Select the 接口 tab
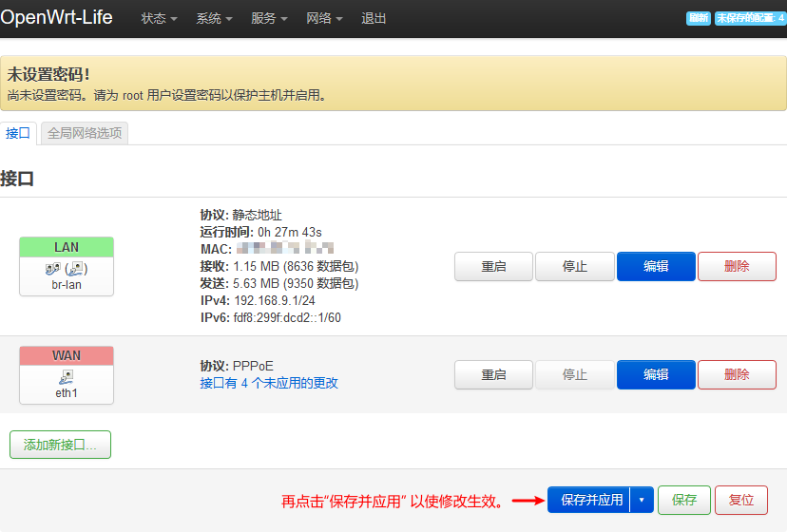Image resolution: width=787 pixels, height=532 pixels. point(18,133)
